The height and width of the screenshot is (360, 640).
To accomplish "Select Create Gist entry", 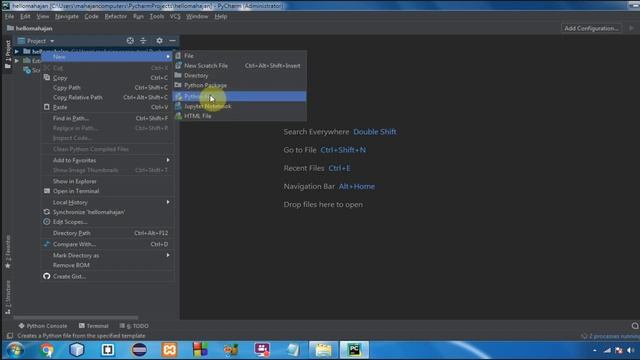I will click(x=108, y=276).
